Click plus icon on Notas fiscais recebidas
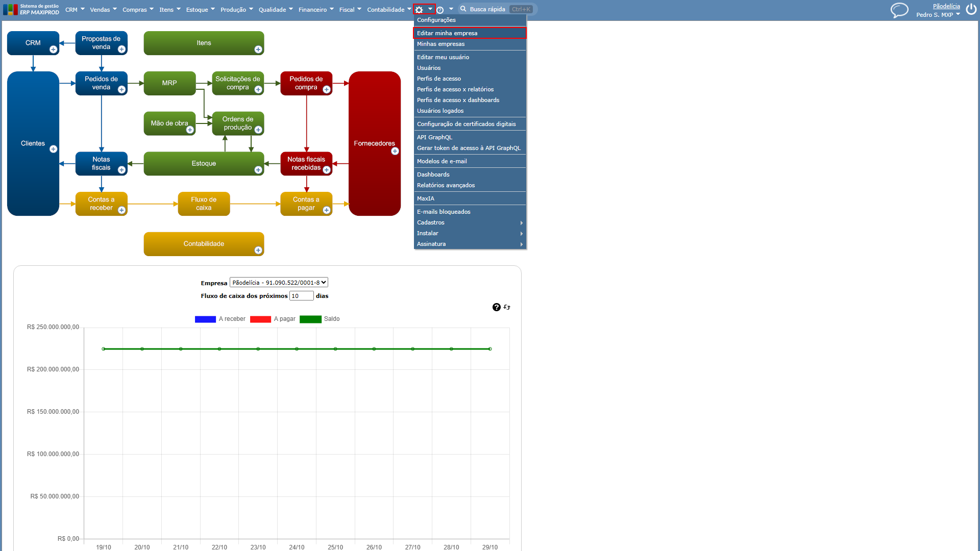980x551 pixels. point(327,170)
